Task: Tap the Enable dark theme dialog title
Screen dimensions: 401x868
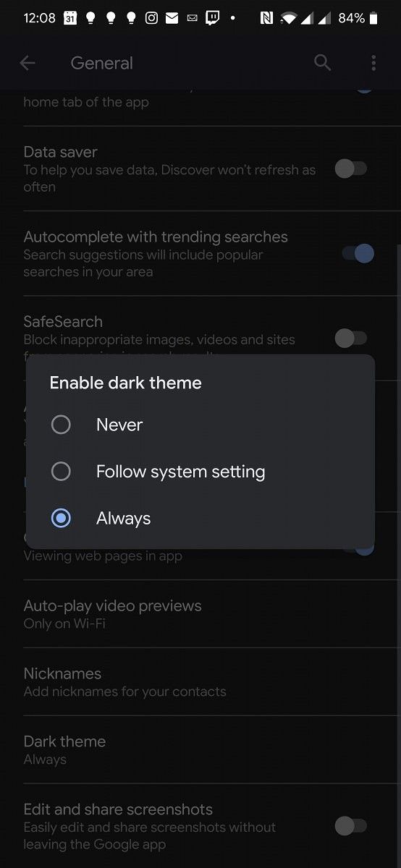Action: [x=125, y=383]
